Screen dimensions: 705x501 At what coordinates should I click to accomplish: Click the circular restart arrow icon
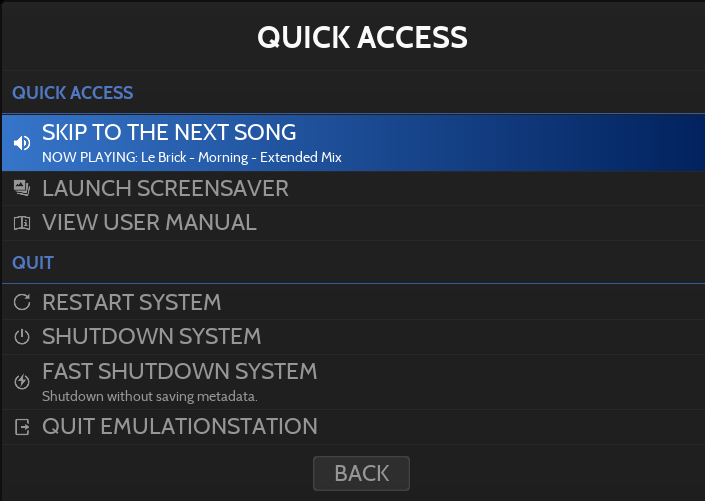click(21, 302)
